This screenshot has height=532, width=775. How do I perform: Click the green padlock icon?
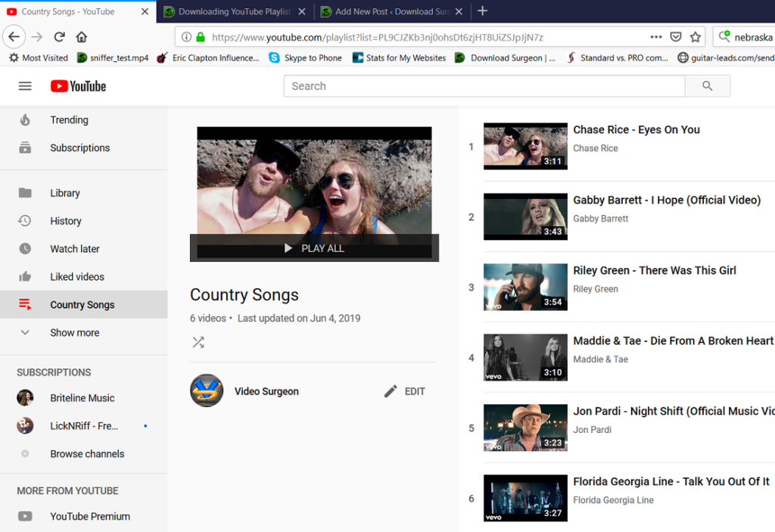coord(200,37)
